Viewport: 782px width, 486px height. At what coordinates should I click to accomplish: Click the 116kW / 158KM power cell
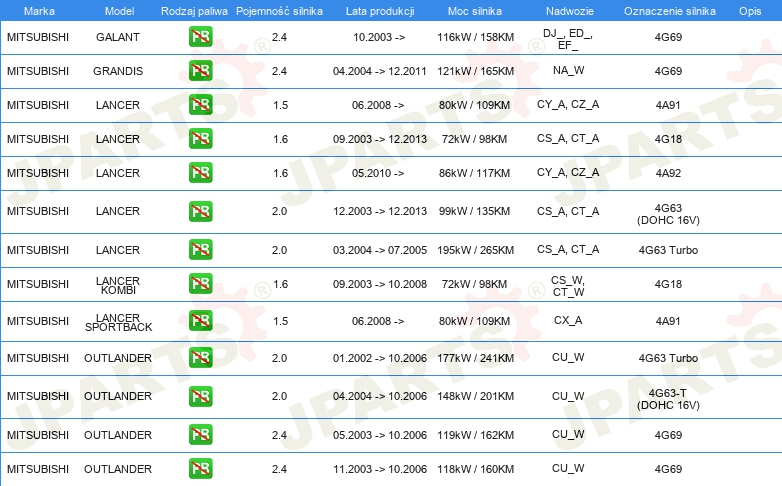[475, 37]
